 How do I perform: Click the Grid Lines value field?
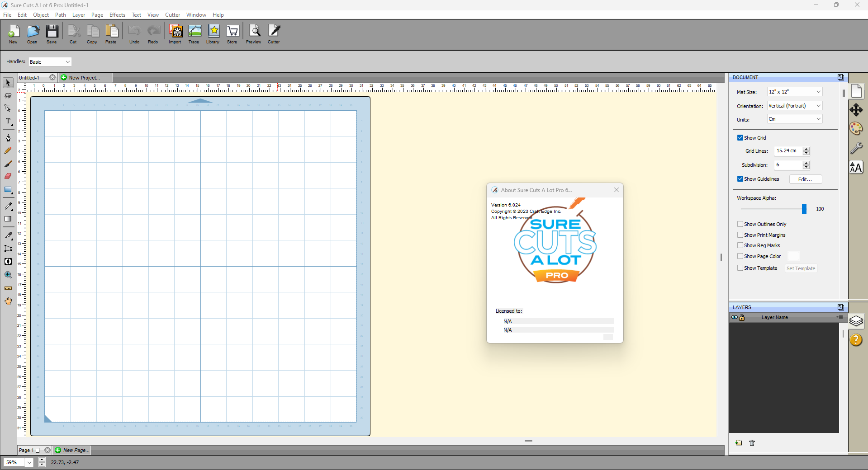788,151
